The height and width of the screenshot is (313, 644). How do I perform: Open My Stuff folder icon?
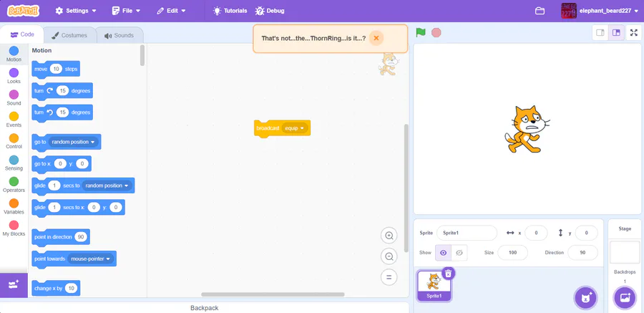[540, 11]
